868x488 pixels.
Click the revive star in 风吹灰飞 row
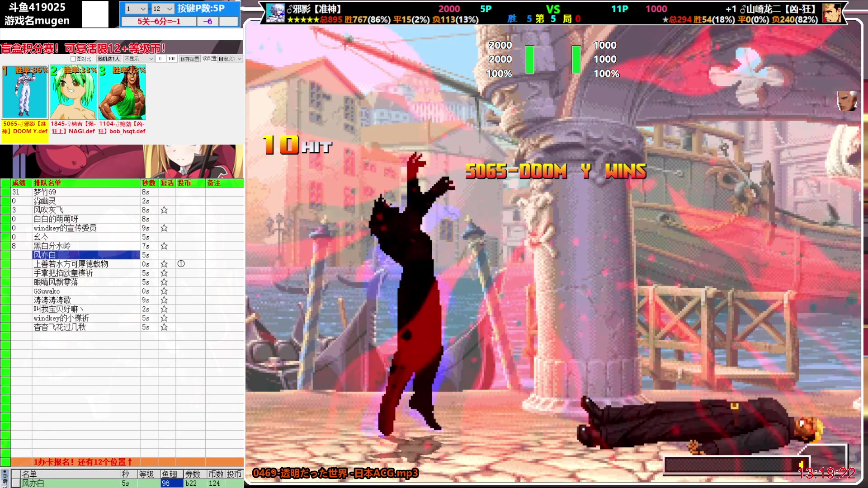tap(164, 210)
